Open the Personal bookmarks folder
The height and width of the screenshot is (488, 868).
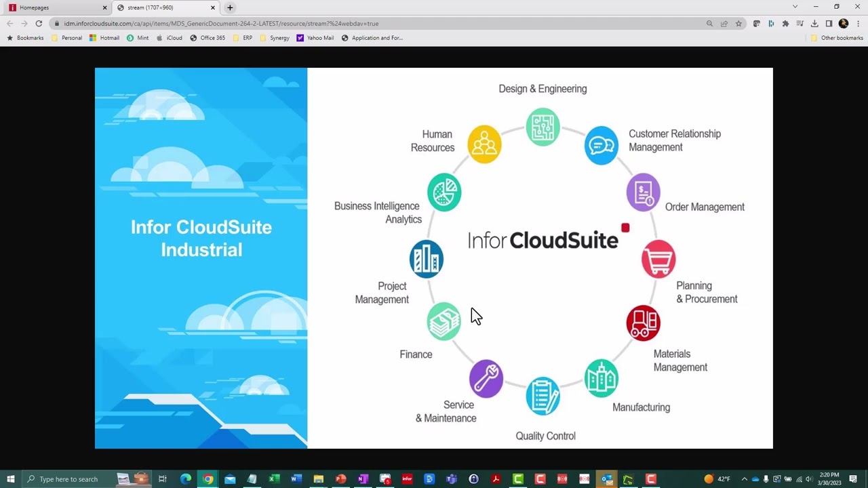tap(66, 38)
